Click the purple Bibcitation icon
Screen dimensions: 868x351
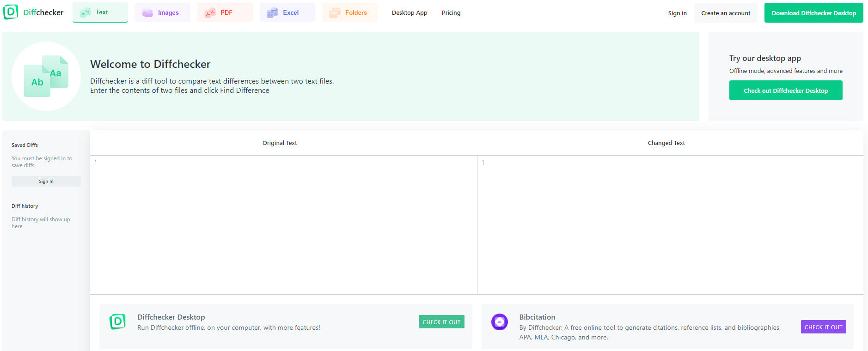(500, 321)
